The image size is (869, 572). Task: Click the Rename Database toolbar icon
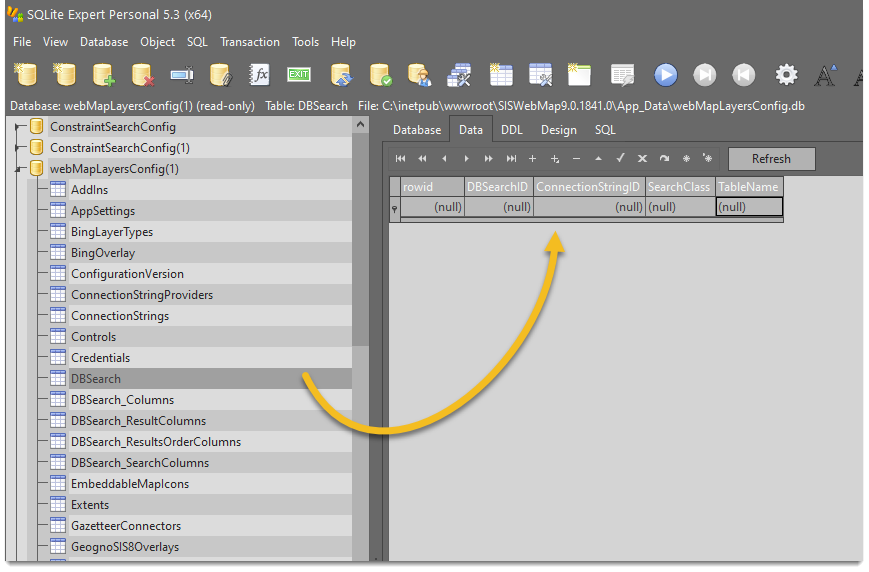click(182, 75)
